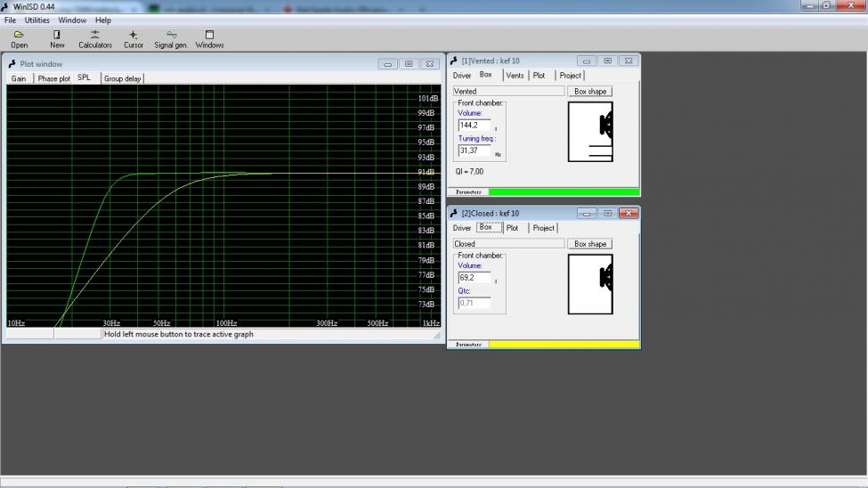868x488 pixels.
Task: Click the Closed box diagram image
Action: coord(590,284)
